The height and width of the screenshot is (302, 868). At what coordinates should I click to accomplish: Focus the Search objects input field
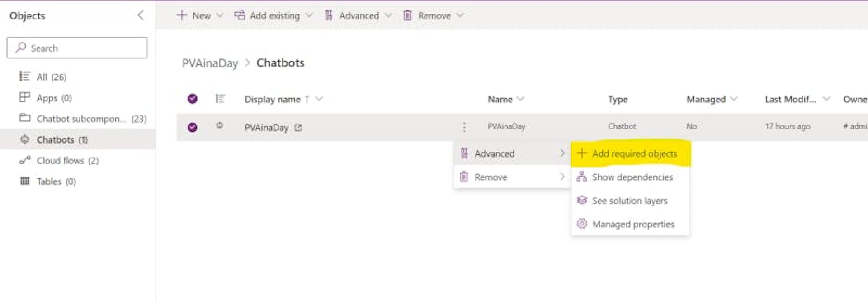coord(77,48)
